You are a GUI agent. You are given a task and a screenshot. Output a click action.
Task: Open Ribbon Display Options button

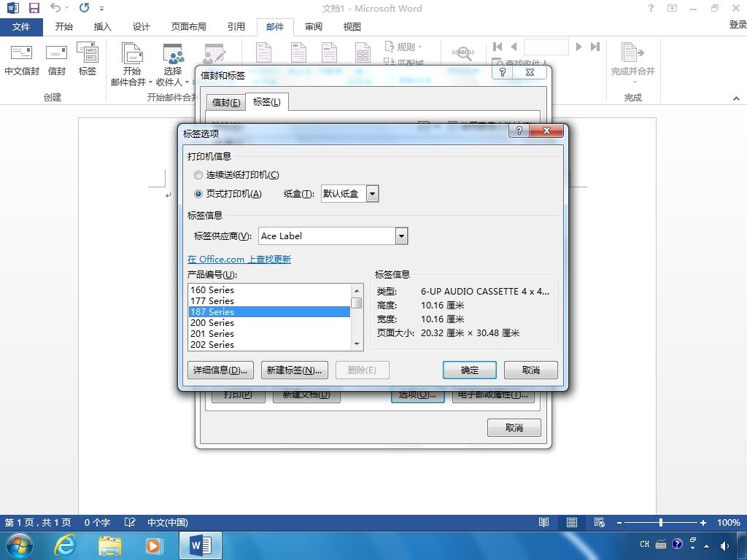tap(672, 8)
